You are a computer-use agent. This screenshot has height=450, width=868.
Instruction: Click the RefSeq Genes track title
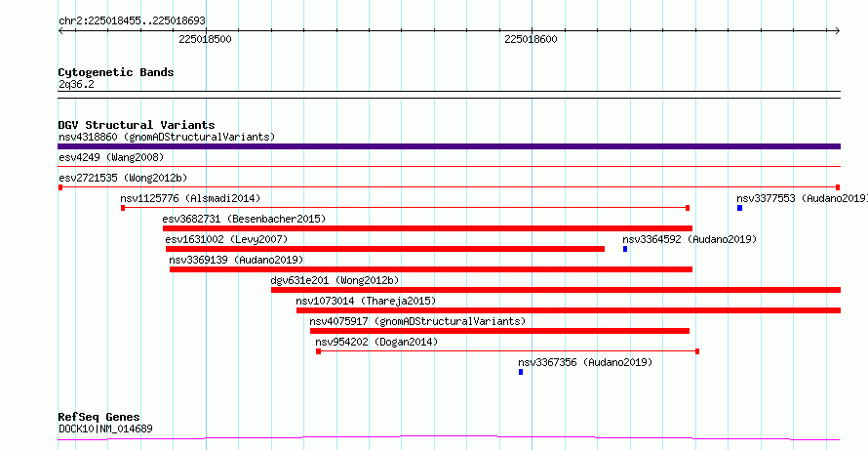[x=99, y=417]
